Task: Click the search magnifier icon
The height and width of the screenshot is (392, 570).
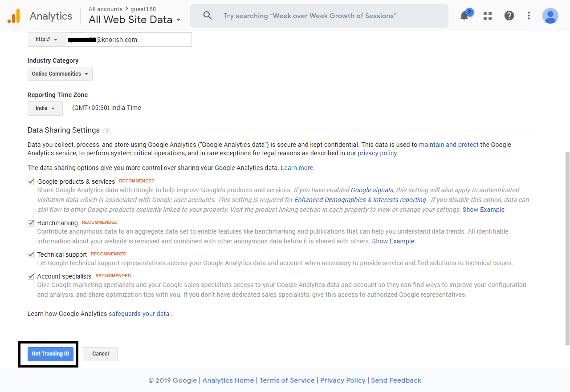Action: coord(207,16)
